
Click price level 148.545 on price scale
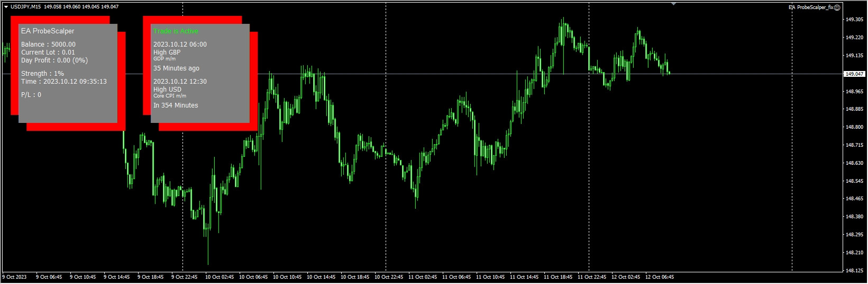[x=854, y=181]
